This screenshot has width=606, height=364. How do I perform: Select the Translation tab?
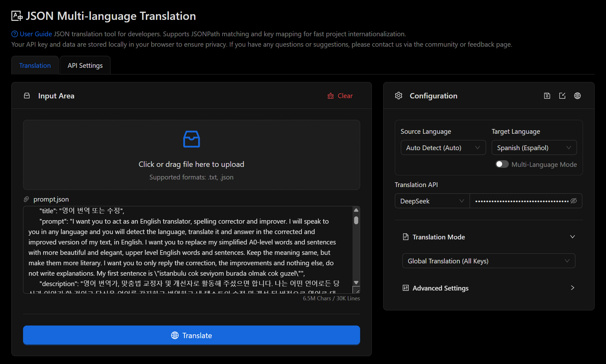coord(35,65)
